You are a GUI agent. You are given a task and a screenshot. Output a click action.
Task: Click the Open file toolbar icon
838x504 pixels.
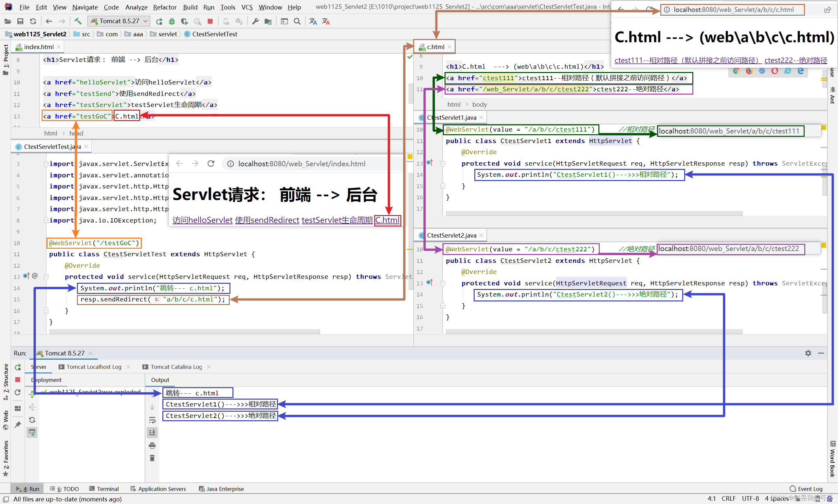pos(8,21)
